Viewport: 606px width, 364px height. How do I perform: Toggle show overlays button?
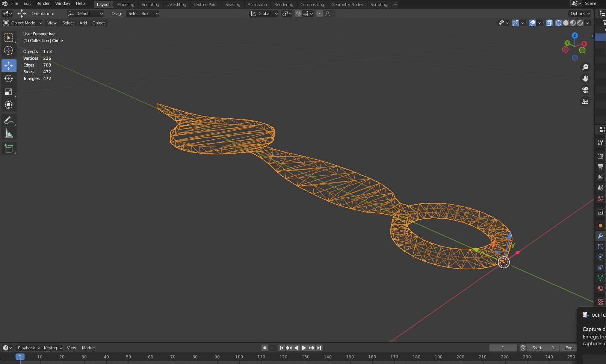[x=532, y=23]
